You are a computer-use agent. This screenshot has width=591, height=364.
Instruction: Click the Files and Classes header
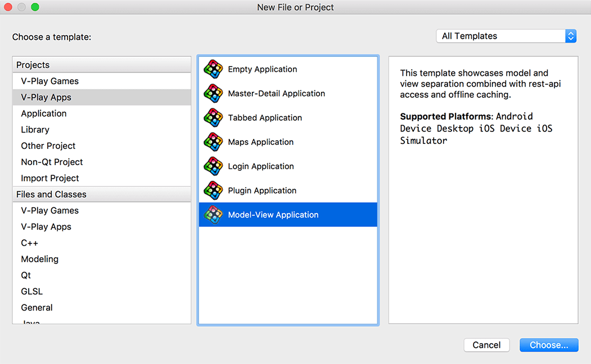tap(102, 194)
